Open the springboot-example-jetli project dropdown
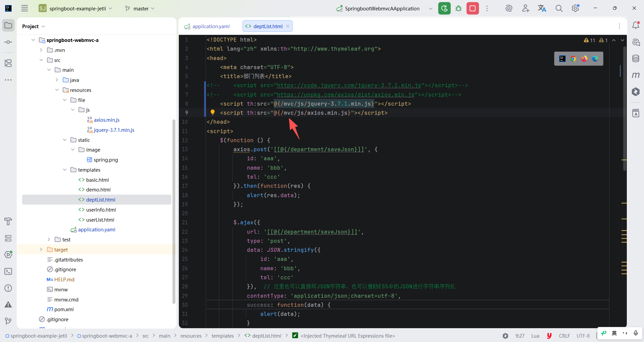Viewport: 644px width, 342px height. pos(76,8)
